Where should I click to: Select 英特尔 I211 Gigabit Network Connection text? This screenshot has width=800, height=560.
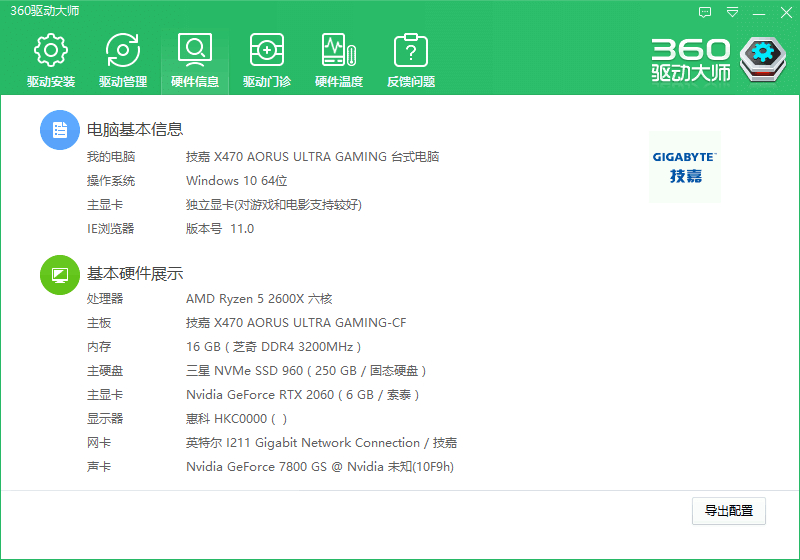pyautogui.click(x=321, y=443)
